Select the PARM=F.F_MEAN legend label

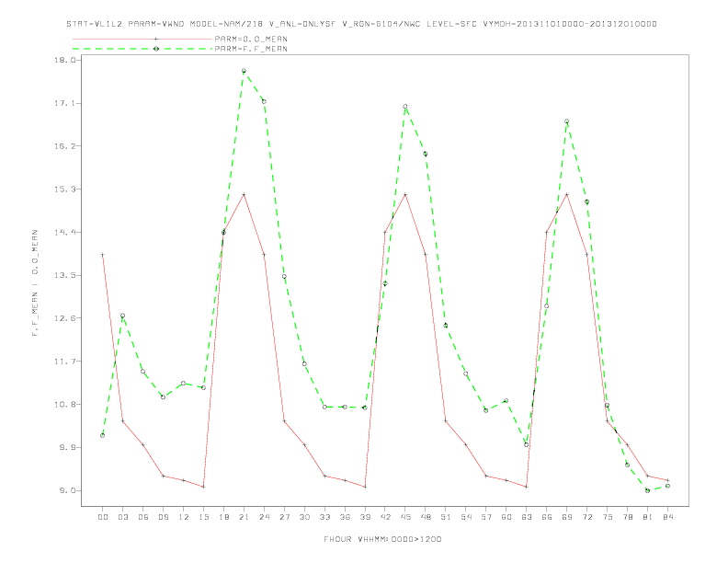click(251, 49)
